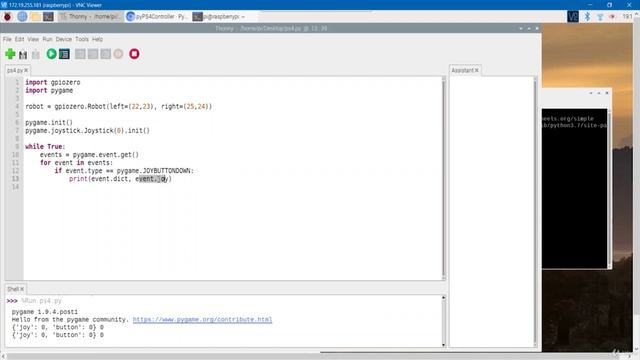Viewport: 640px width, 360px height.
Task: Click the Debug current script icon
Action: [64, 54]
